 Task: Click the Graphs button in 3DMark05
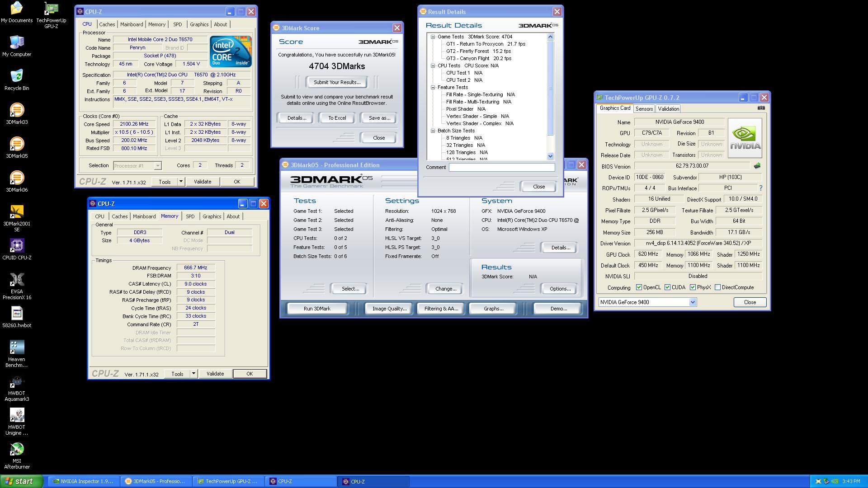[493, 309]
